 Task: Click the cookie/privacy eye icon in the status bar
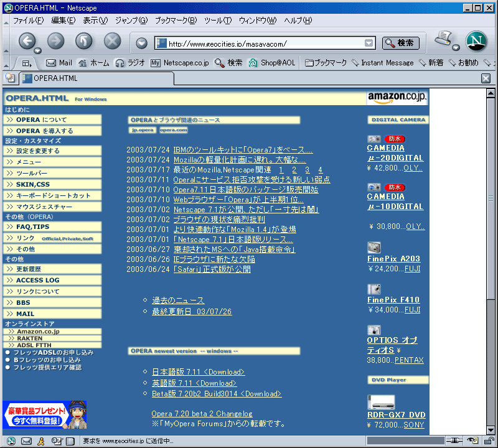(x=472, y=441)
